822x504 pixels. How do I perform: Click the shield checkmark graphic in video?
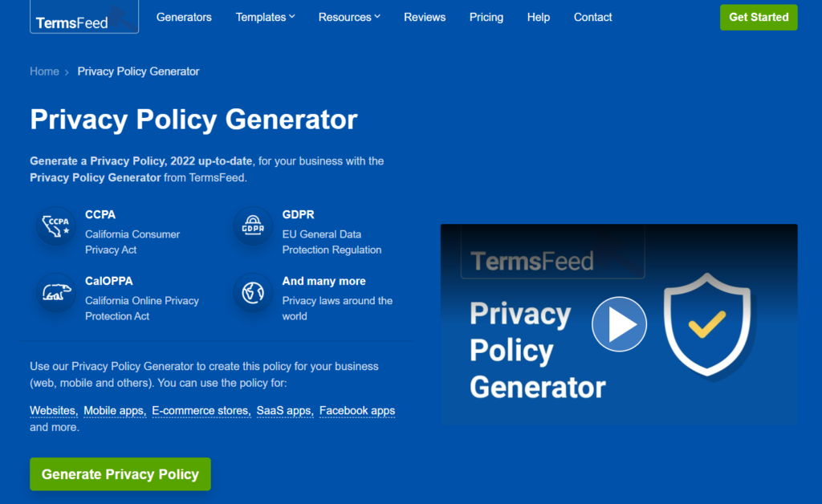point(707,325)
